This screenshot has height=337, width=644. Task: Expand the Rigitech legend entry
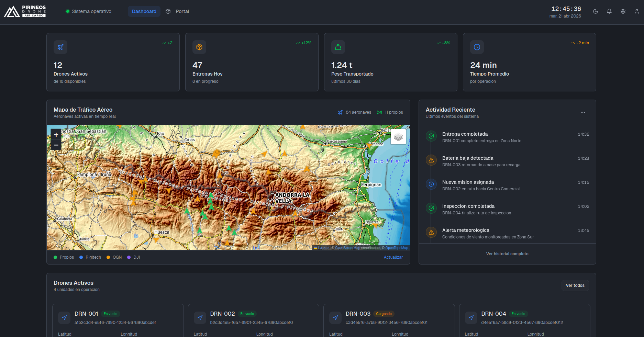[90, 257]
